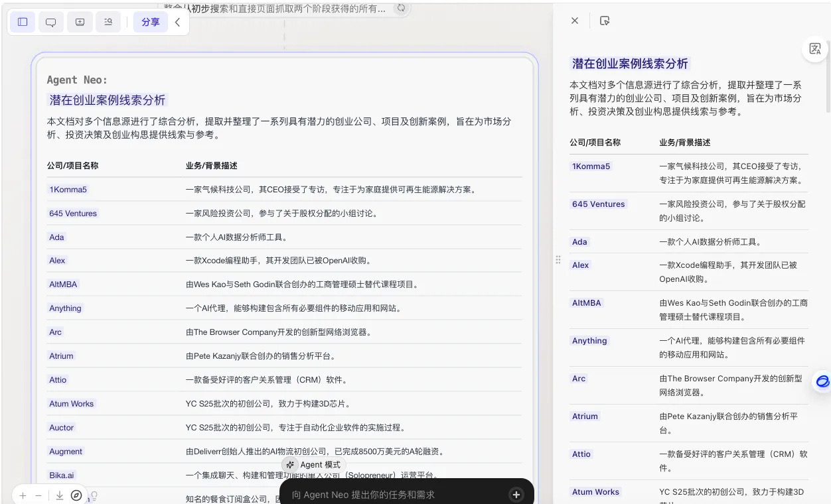
Task: Click the 645 Ventures tag in right panel
Action: coord(598,204)
